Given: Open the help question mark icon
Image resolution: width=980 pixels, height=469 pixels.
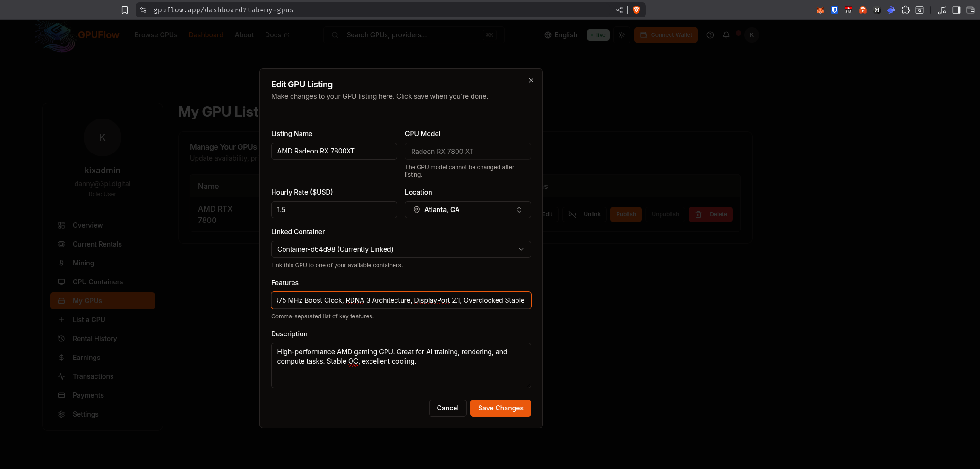Looking at the screenshot, I should 710,35.
